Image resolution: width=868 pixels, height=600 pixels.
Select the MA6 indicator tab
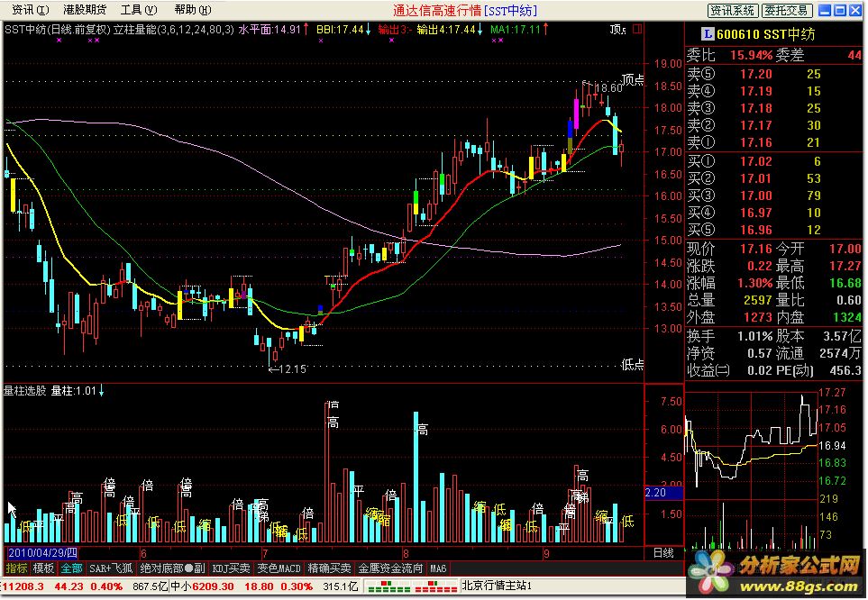click(438, 568)
